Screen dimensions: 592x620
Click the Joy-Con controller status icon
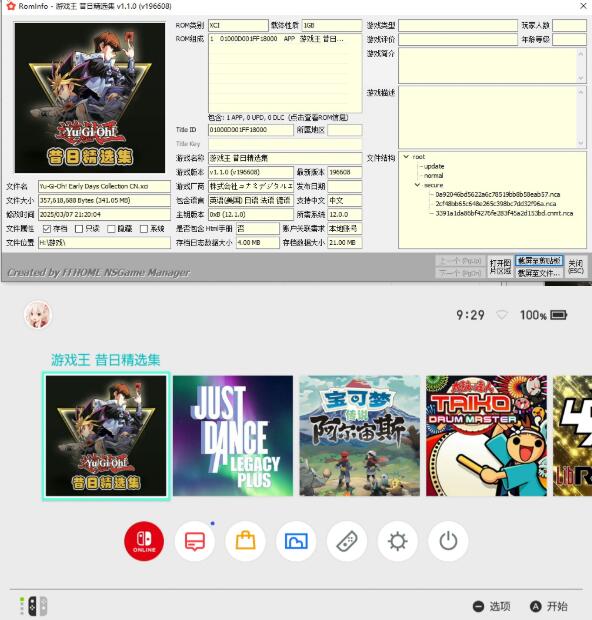pyautogui.click(x=34, y=606)
